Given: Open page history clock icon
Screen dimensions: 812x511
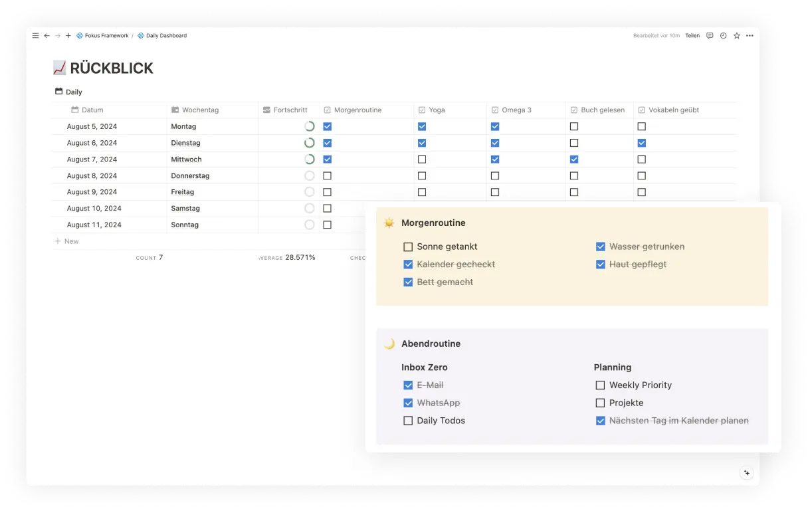Looking at the screenshot, I should tap(723, 36).
